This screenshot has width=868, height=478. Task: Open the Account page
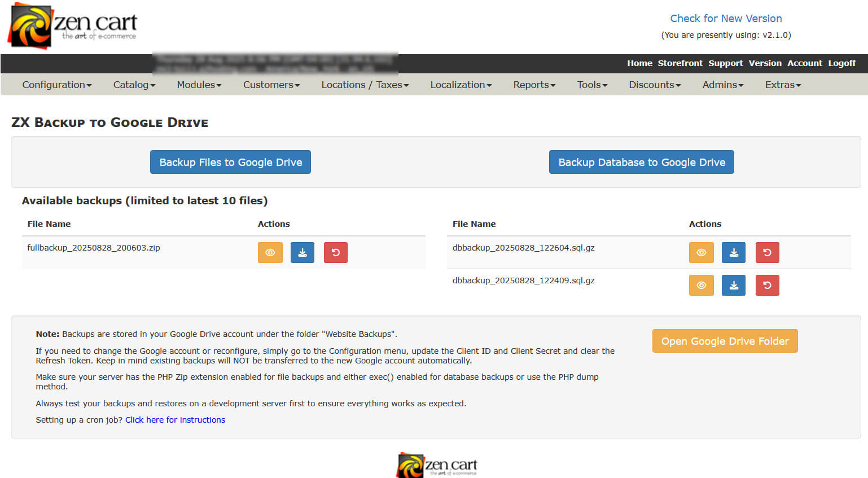pyautogui.click(x=805, y=63)
